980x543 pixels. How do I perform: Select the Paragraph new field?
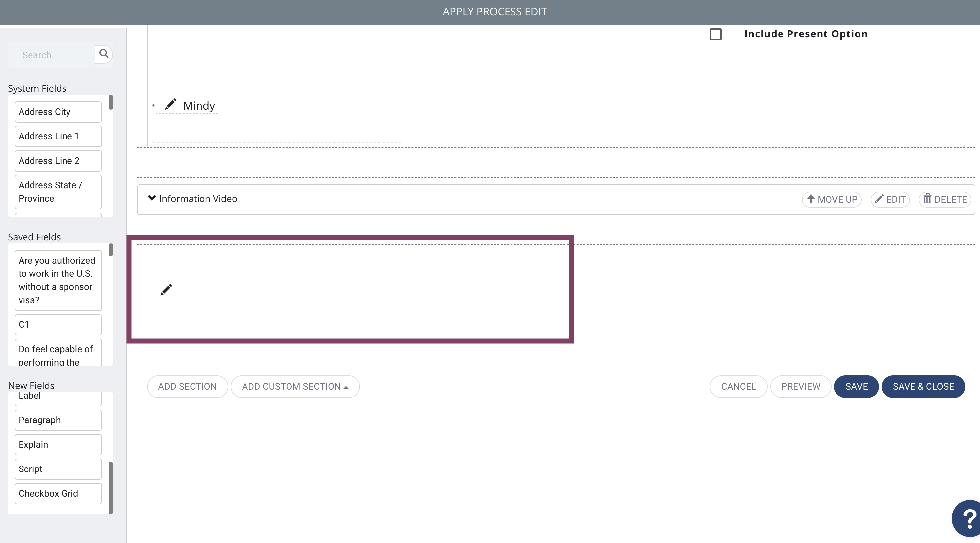coord(58,420)
